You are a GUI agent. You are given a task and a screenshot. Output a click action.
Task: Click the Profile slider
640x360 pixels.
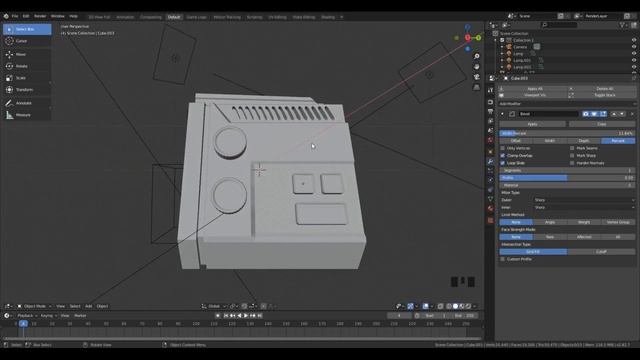[x=567, y=178]
